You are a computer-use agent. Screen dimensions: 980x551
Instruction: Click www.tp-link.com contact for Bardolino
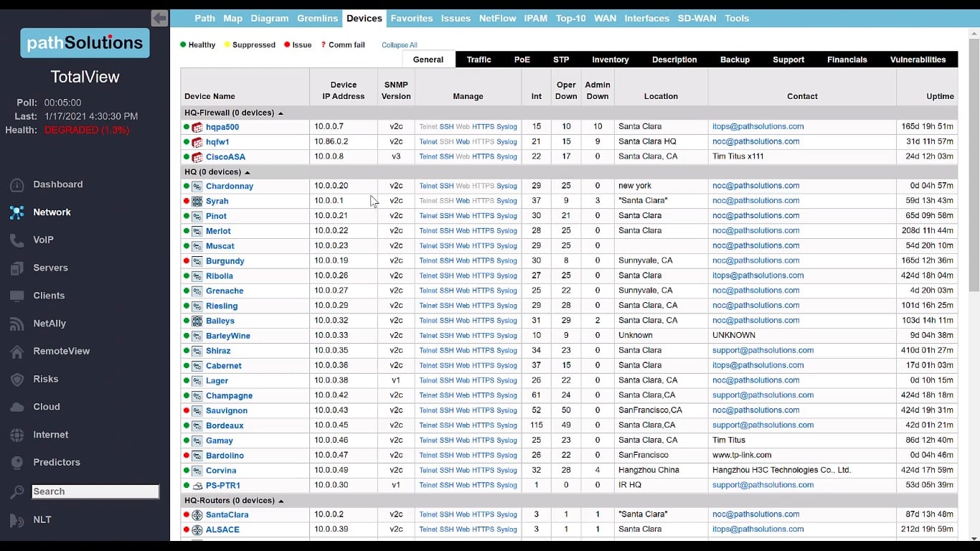pyautogui.click(x=742, y=456)
